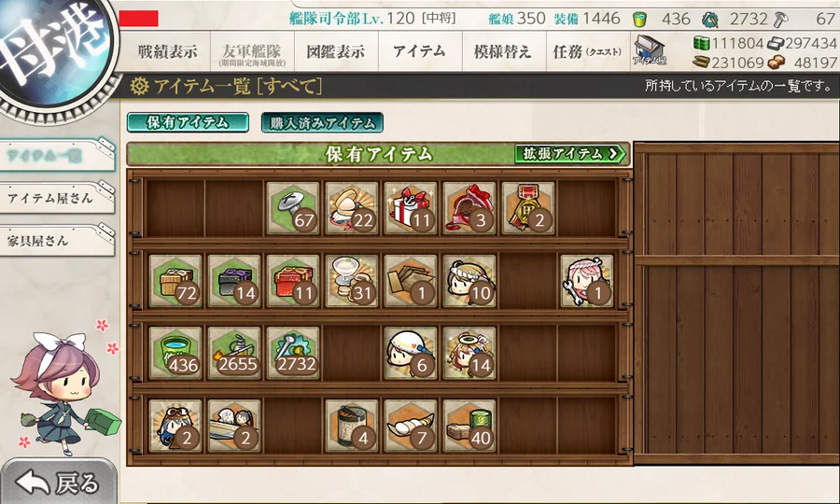Click the 戻る back button
The width and height of the screenshot is (840, 504).
(x=58, y=483)
